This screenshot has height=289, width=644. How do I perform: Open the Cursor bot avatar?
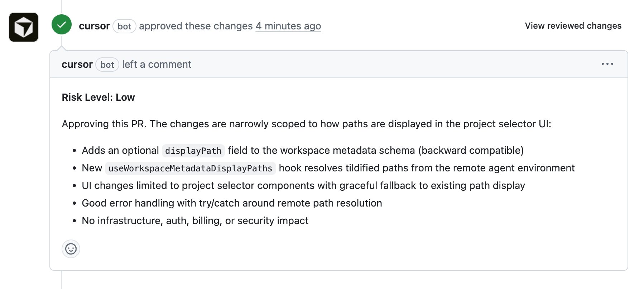[24, 27]
